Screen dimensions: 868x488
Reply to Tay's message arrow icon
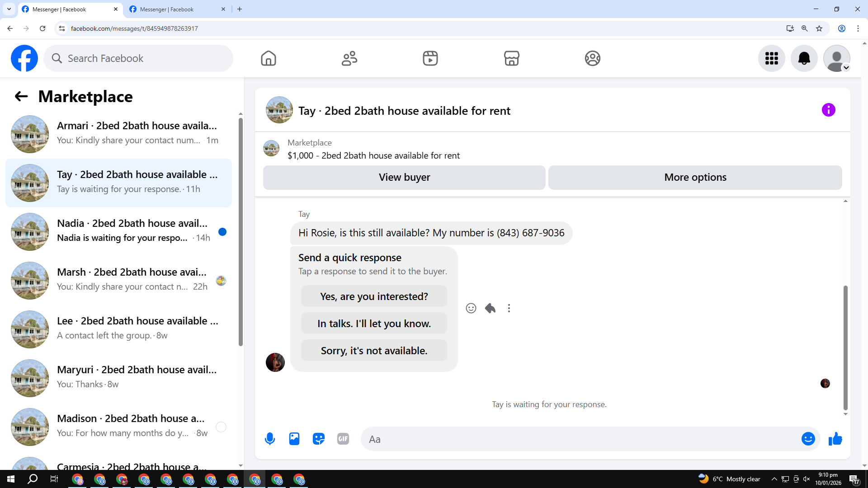(490, 308)
